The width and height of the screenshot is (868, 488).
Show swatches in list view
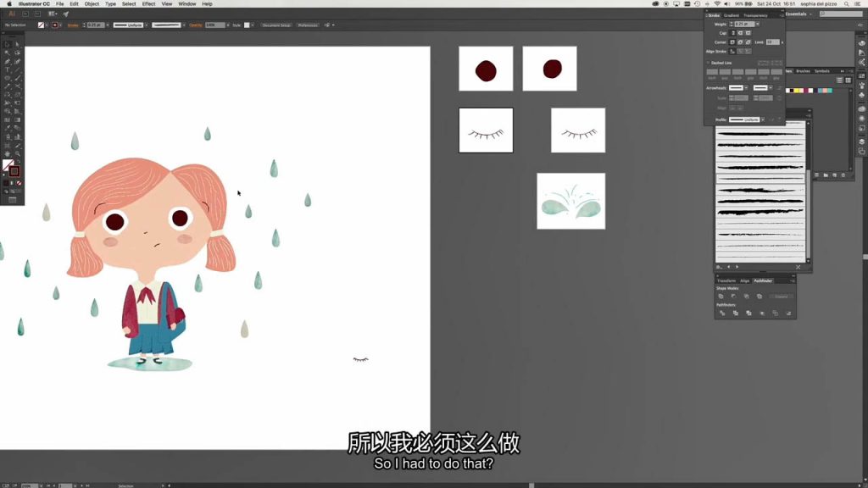pos(840,80)
